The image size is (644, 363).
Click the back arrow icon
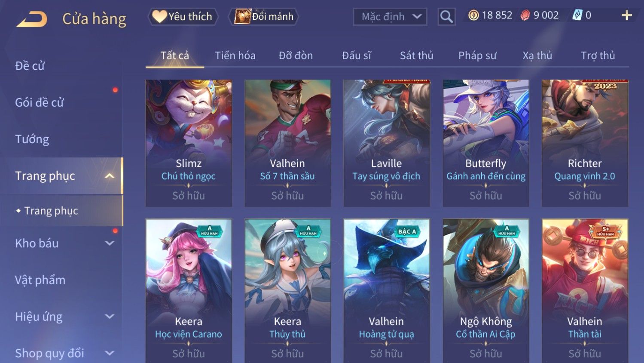pos(32,19)
